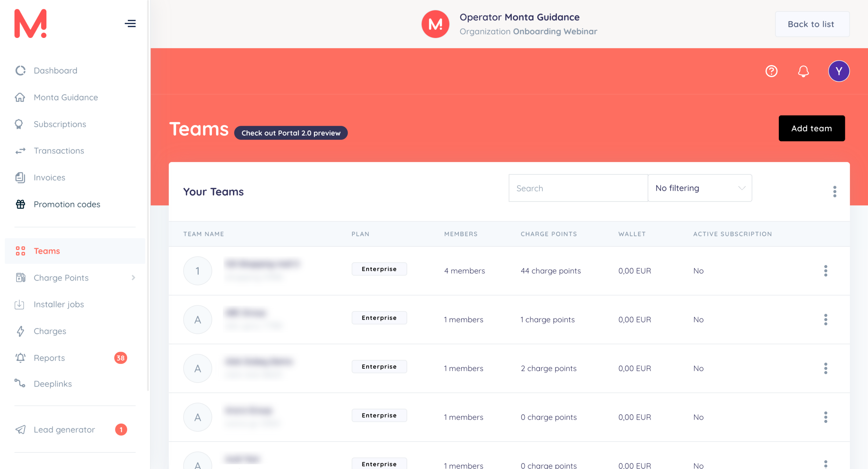Click the first team's avatar circle
Screen dimensions: 868x469
(x=198, y=271)
